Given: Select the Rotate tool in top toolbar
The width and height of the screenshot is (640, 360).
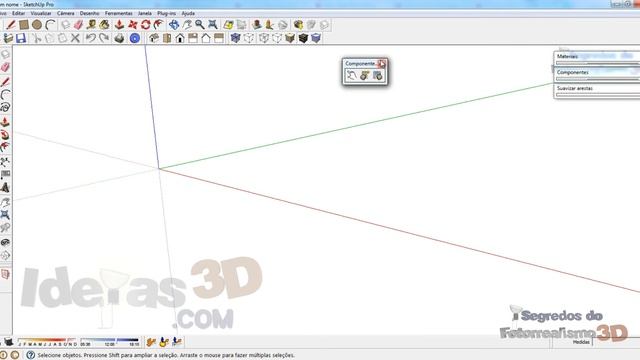Looking at the screenshot, I should pyautogui.click(x=146, y=25).
